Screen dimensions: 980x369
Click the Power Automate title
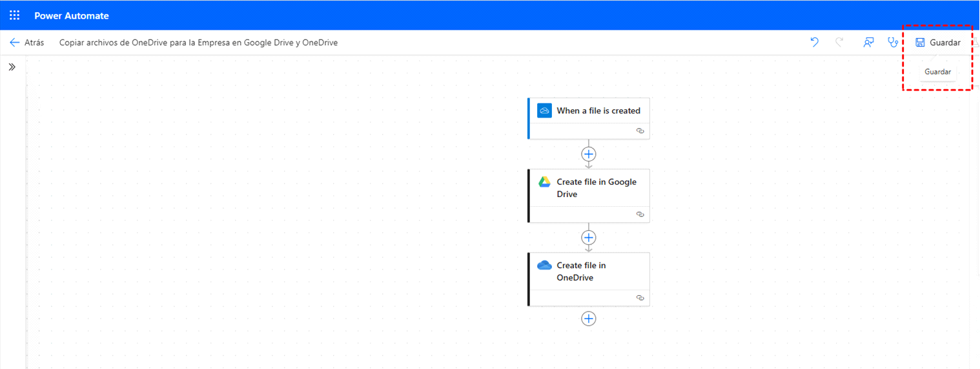pyautogui.click(x=72, y=16)
